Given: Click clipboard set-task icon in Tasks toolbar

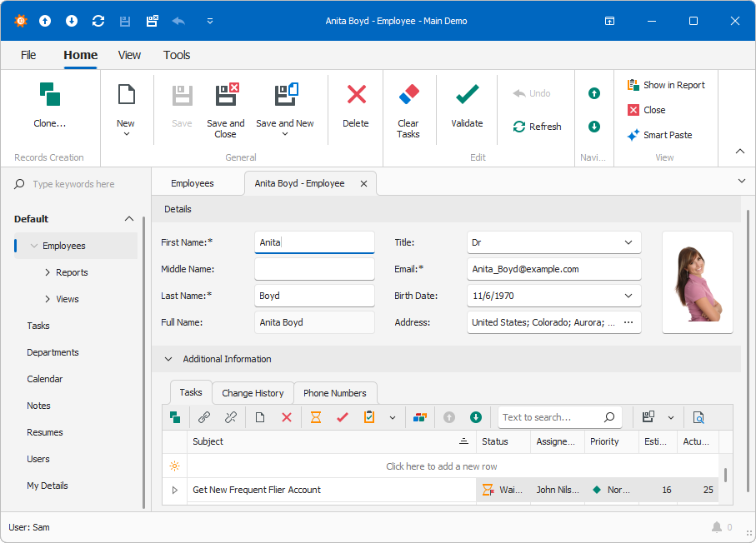Looking at the screenshot, I should pyautogui.click(x=369, y=417).
